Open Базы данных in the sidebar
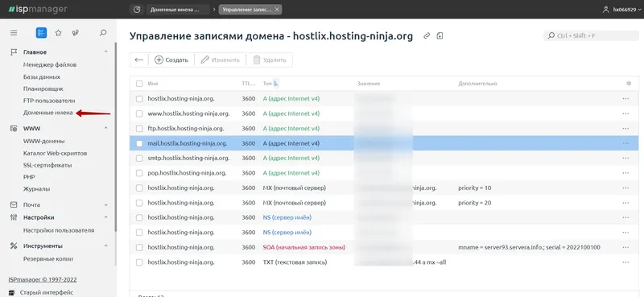 click(42, 76)
